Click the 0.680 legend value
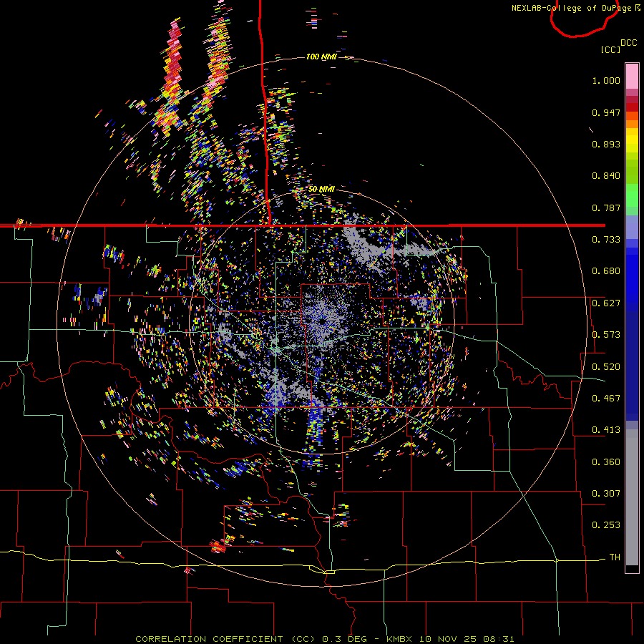Viewport: 644px width, 644px height. pos(606,271)
